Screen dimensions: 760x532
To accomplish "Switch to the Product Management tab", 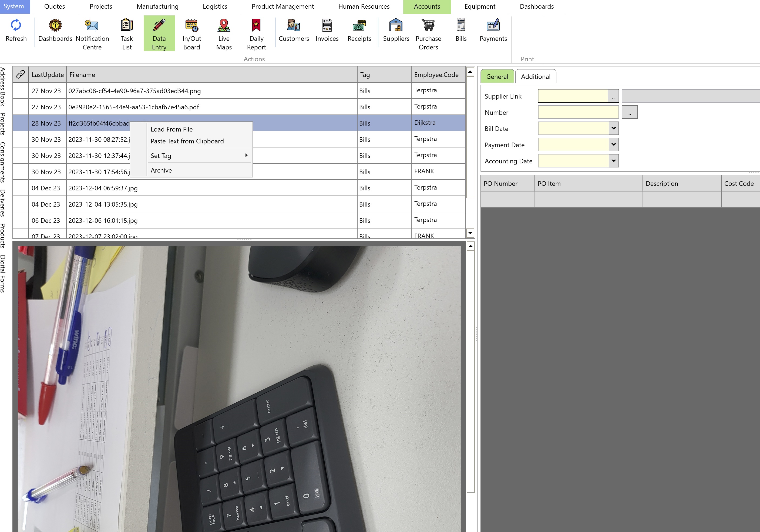I will pyautogui.click(x=283, y=6).
